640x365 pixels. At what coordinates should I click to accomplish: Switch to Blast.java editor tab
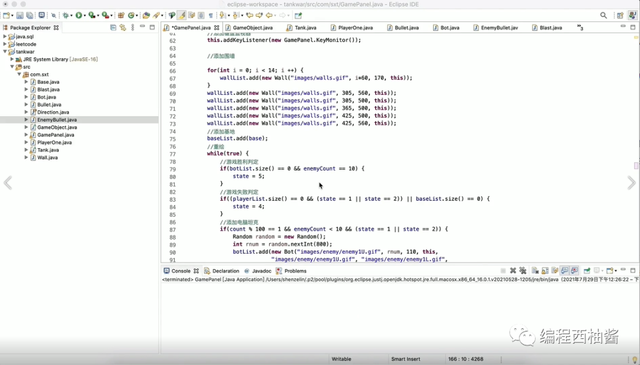551,28
